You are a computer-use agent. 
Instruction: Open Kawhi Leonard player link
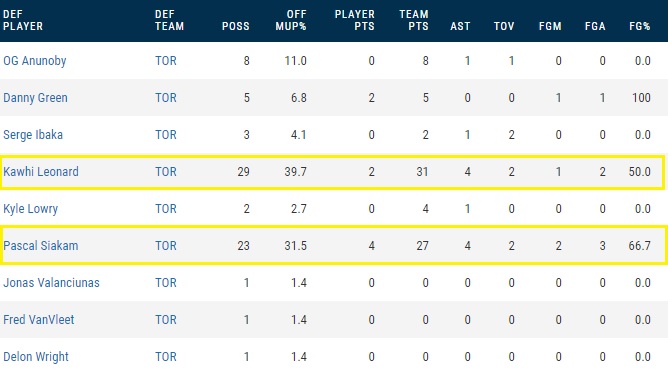[x=41, y=172]
